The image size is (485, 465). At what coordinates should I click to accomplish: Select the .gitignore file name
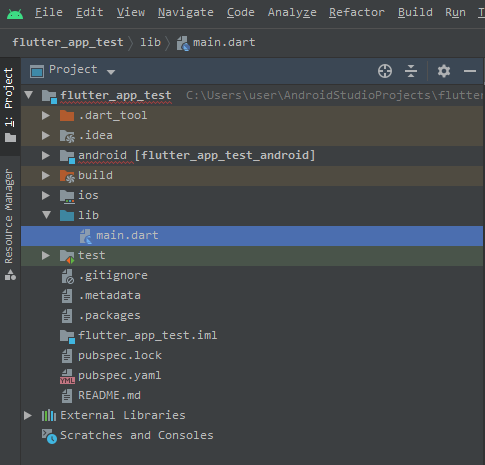click(x=113, y=275)
